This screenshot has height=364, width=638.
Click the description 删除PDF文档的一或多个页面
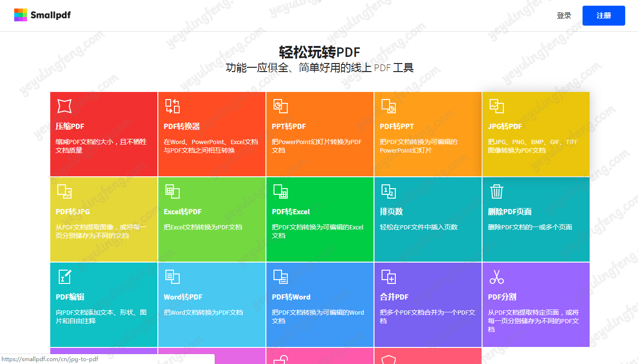(530, 227)
